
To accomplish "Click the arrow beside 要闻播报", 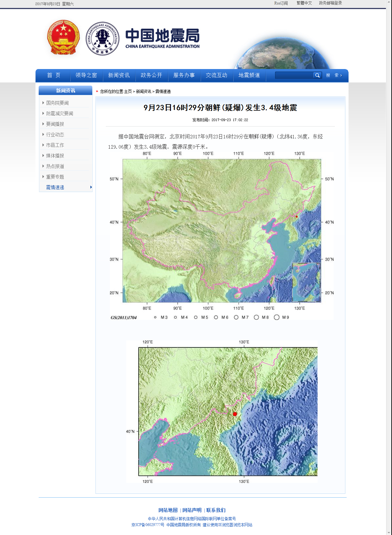I will click(43, 124).
